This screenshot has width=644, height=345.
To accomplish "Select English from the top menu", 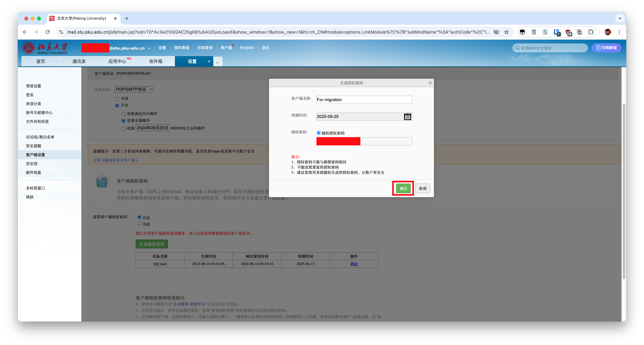I will click(247, 48).
